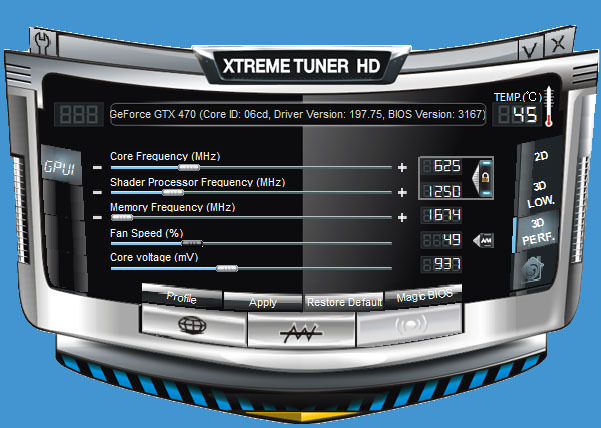Click the Memory Frequency slider handle

point(122,218)
